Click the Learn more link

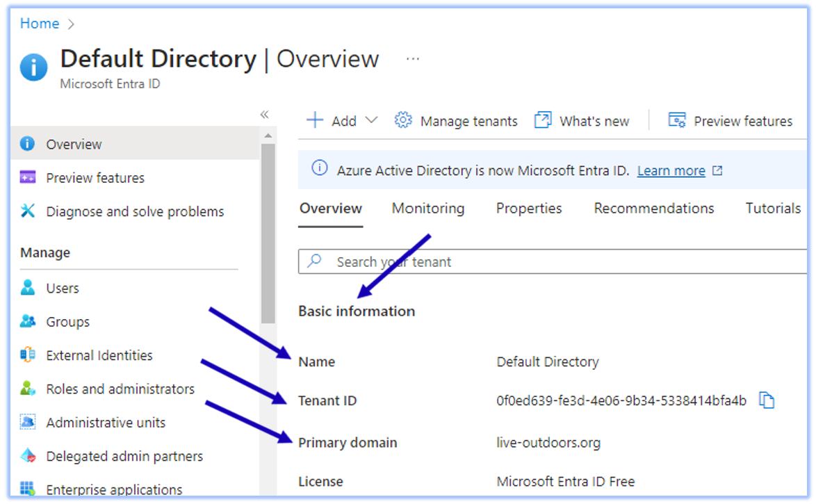click(x=671, y=170)
